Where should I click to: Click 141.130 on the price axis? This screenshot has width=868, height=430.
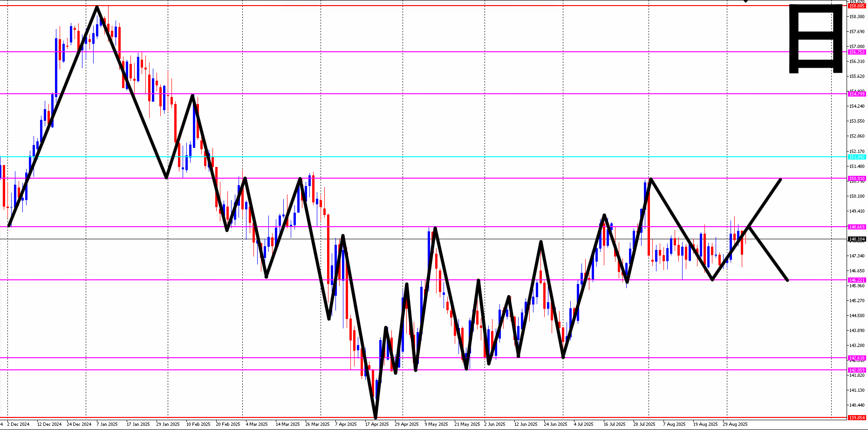(857, 390)
